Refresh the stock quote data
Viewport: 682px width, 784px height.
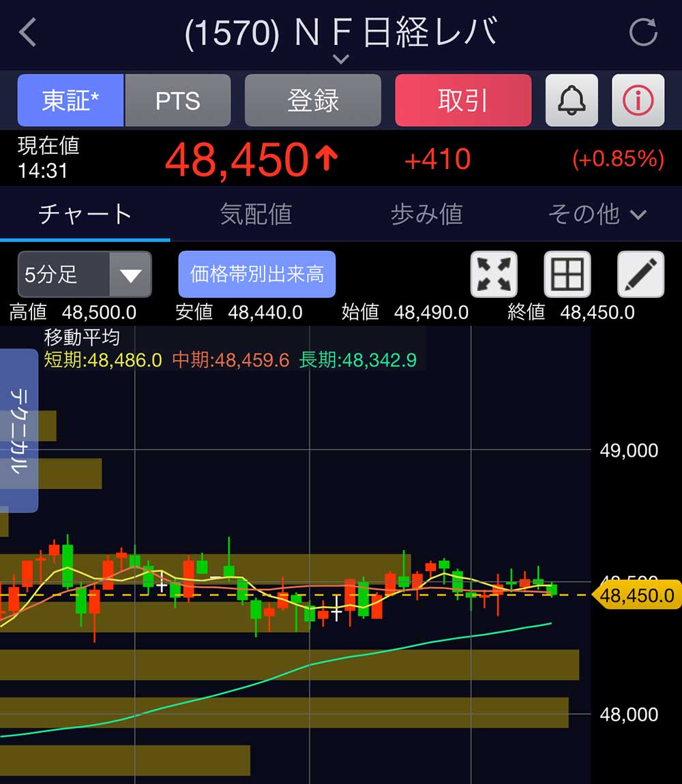point(642,33)
